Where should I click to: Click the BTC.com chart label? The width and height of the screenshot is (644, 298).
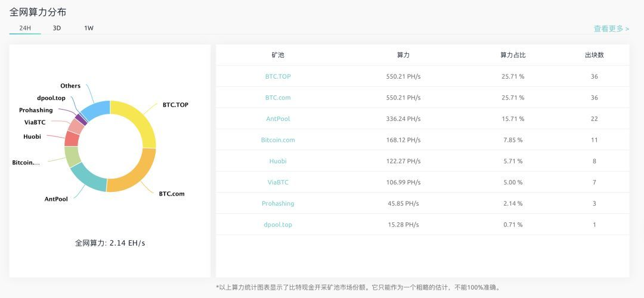point(172,194)
